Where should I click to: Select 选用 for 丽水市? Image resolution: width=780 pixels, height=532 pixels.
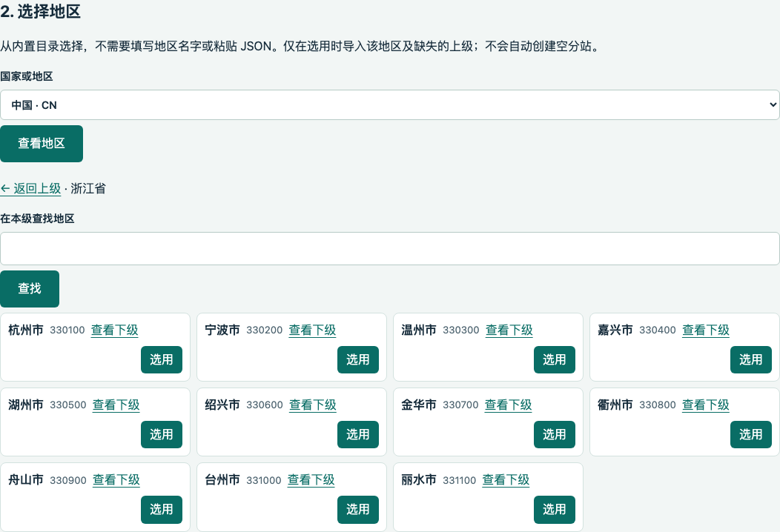click(x=554, y=510)
